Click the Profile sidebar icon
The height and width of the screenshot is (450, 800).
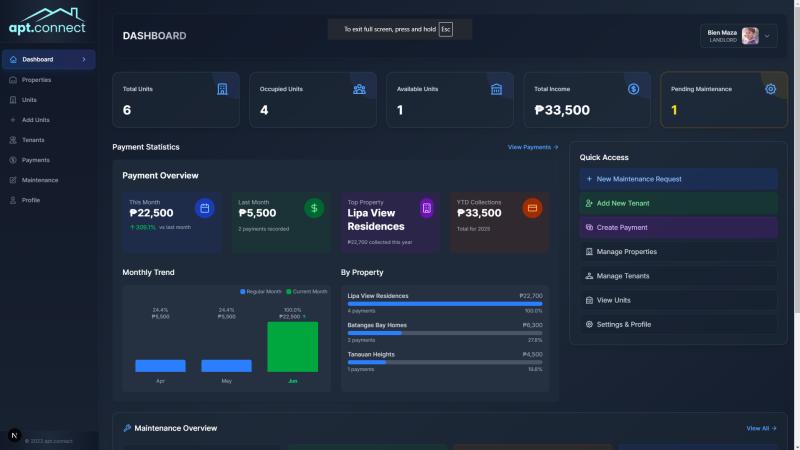[13, 200]
